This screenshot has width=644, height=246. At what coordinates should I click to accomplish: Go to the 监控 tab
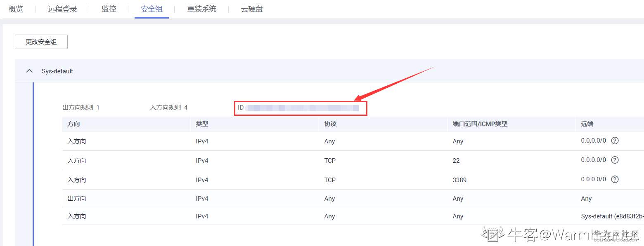point(109,9)
